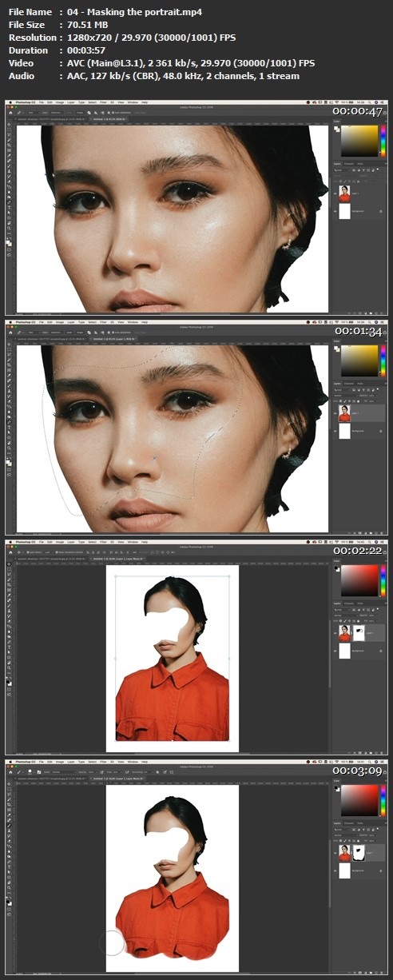Click the rainbow hue slider in 00:02:22 frame
The height and width of the screenshot is (980, 393).
coord(383,580)
